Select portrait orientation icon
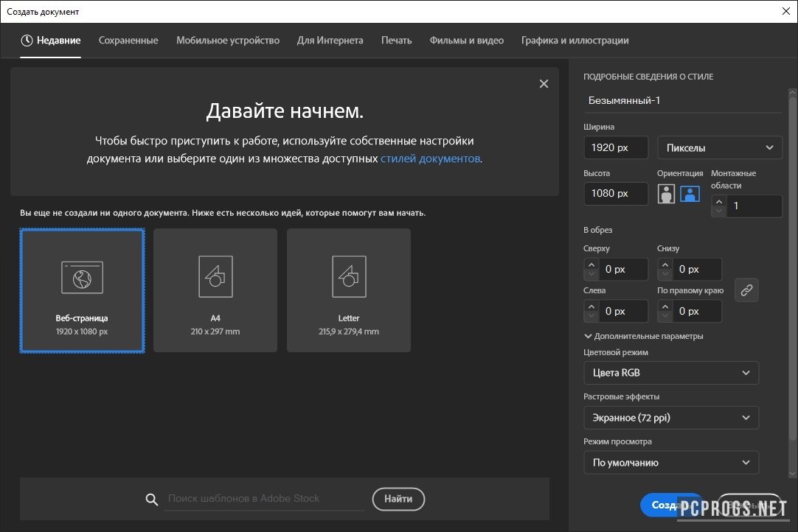Screen dimensions: 798x532 point(666,194)
